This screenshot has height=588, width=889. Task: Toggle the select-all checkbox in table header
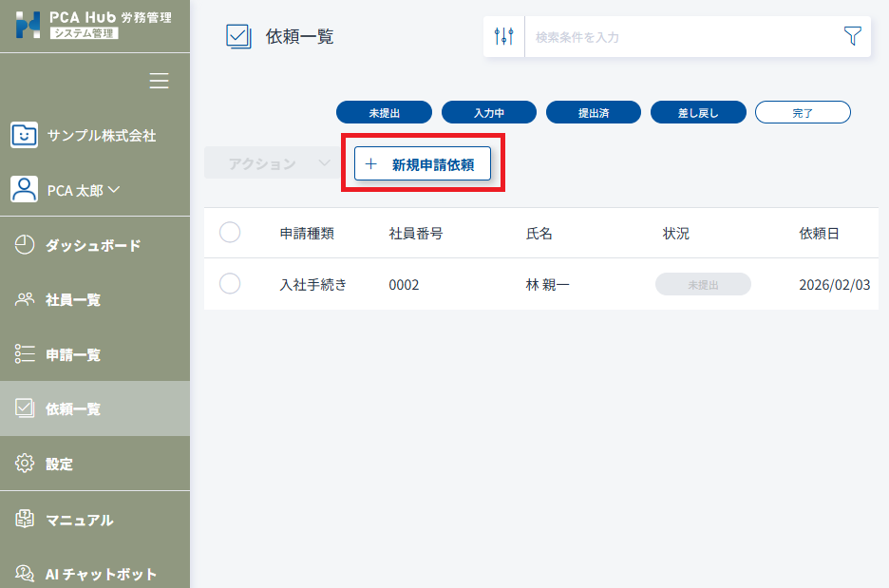click(x=230, y=233)
